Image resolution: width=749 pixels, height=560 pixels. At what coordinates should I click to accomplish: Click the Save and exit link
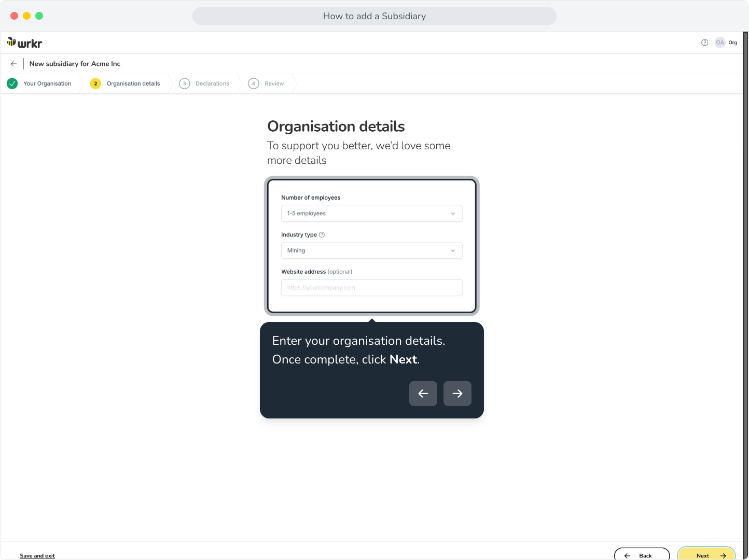(x=37, y=556)
